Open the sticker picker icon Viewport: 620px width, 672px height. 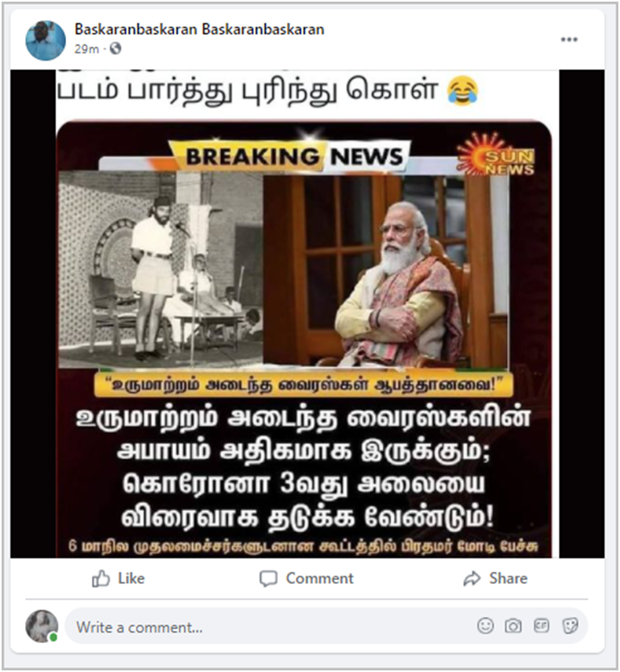click(x=569, y=626)
